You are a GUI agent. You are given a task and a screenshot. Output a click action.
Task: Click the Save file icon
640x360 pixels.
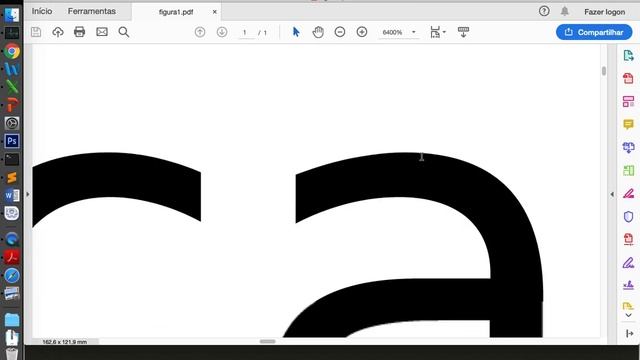36,32
